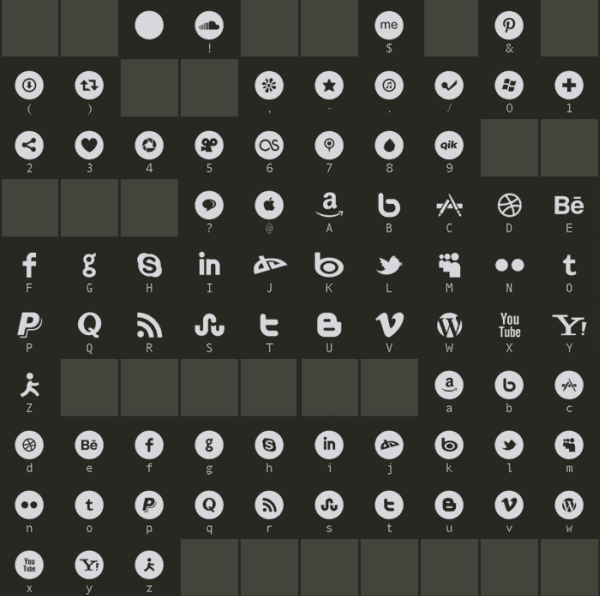Viewport: 600px width, 596px height.
Task: Select the Pinterest circle icon labeled &
Action: 509,25
